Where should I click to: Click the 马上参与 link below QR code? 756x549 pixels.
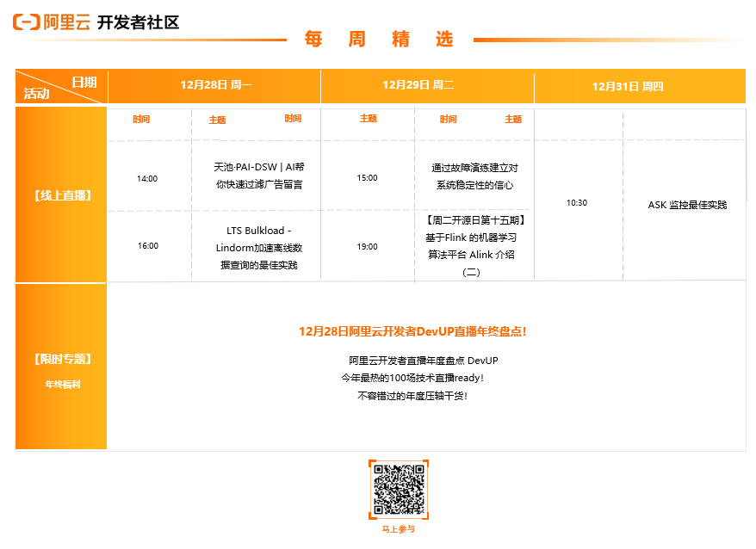399,529
